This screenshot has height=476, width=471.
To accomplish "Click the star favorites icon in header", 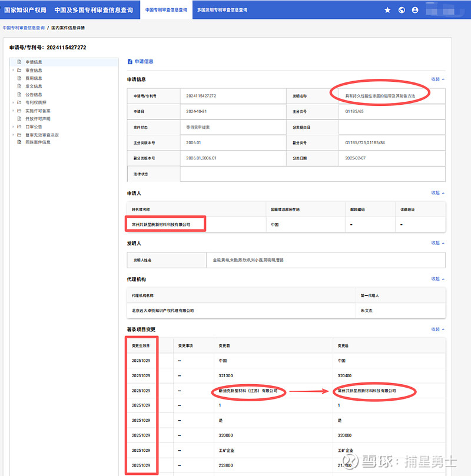I will tap(387, 10).
